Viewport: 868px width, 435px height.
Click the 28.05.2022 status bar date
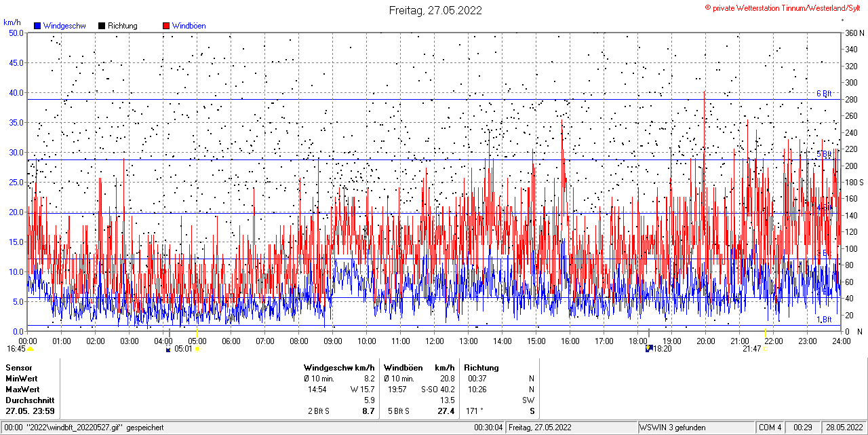844,428
